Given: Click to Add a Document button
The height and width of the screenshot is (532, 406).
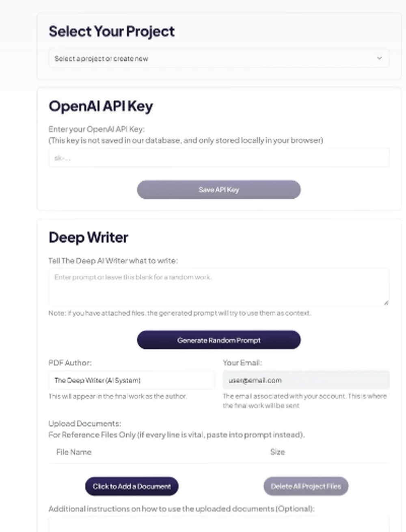Looking at the screenshot, I should (x=132, y=486).
